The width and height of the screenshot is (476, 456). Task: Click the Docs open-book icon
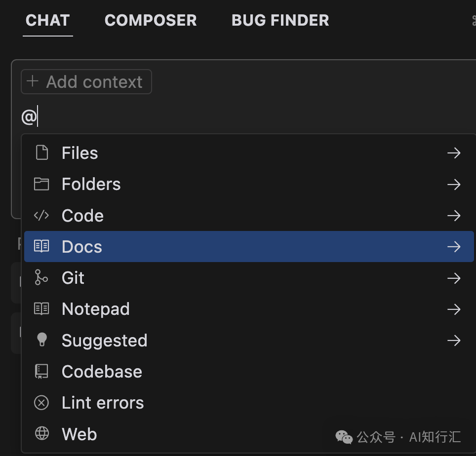pyautogui.click(x=41, y=246)
